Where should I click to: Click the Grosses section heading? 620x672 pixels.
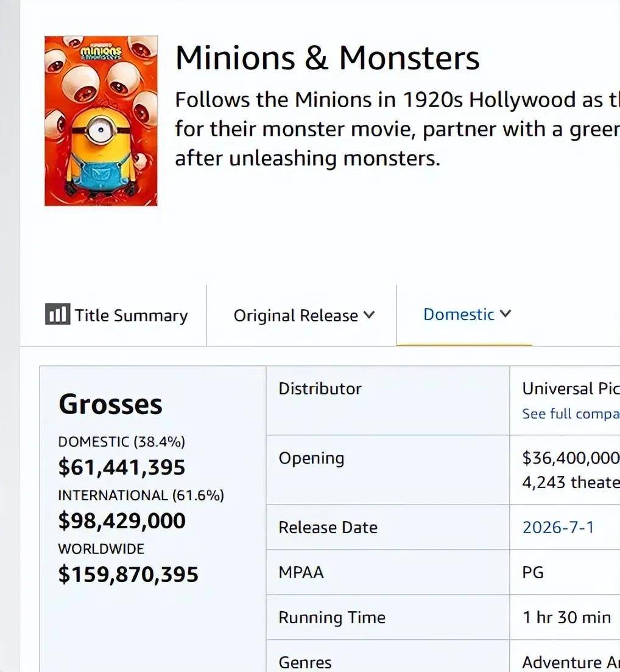tap(111, 404)
